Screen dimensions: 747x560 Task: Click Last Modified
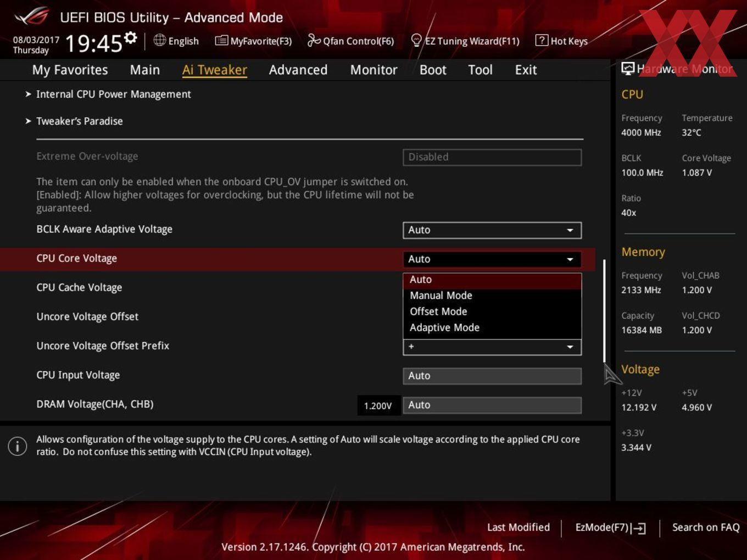518,527
